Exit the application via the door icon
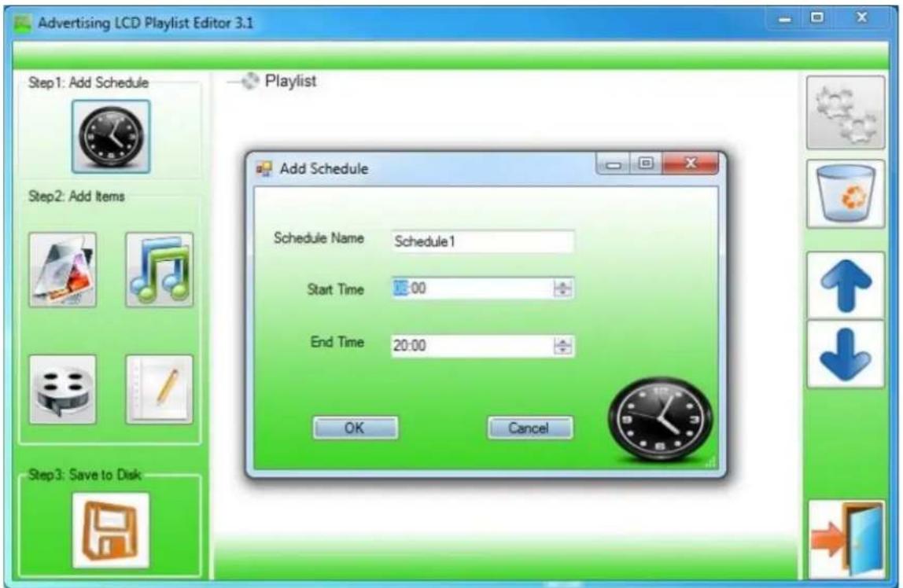This screenshot has height=588, width=903. coord(846,539)
